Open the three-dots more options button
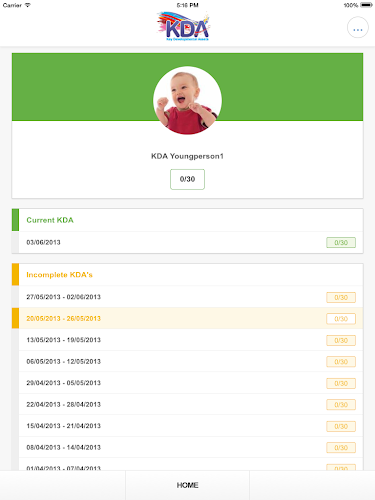The image size is (375, 500). click(x=358, y=27)
